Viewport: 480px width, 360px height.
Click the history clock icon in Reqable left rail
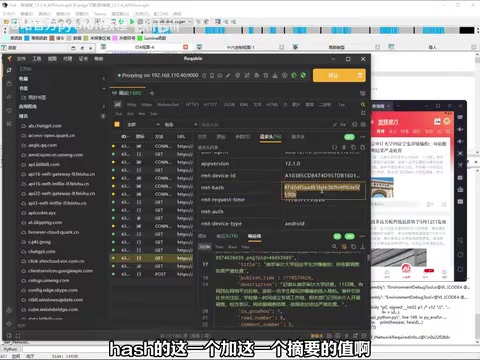coord(9,110)
